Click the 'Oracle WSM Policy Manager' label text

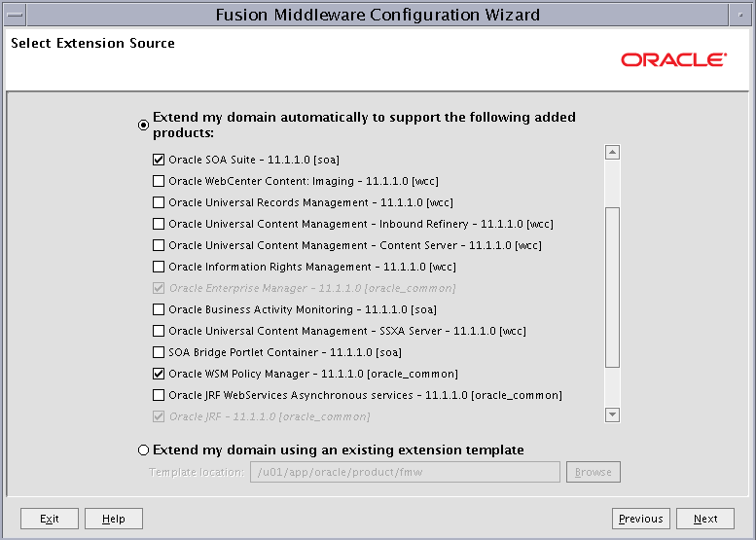pyautogui.click(x=239, y=374)
